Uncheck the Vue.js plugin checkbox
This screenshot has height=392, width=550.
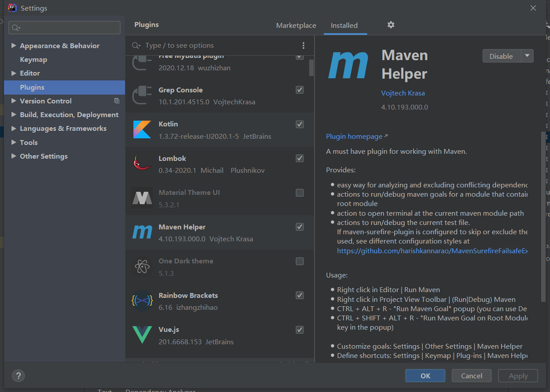[x=300, y=330]
